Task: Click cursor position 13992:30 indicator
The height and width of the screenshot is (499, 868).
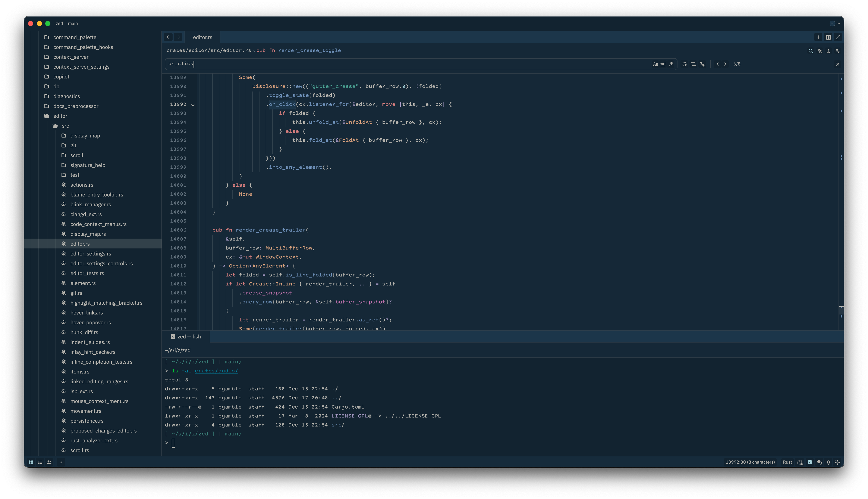Action: [x=750, y=462]
